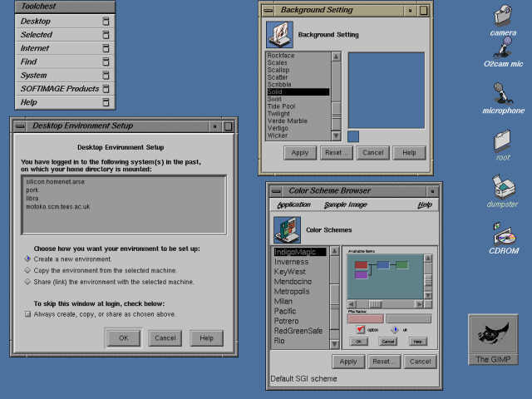Screen dimensions: 532x399
Task: Select Twilight in the background pattern list
Action: (279, 113)
